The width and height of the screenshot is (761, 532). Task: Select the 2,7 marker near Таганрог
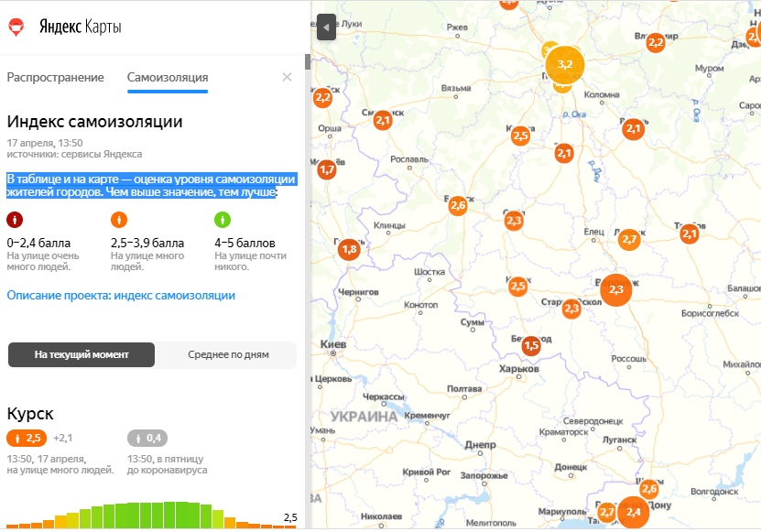pyautogui.click(x=606, y=512)
